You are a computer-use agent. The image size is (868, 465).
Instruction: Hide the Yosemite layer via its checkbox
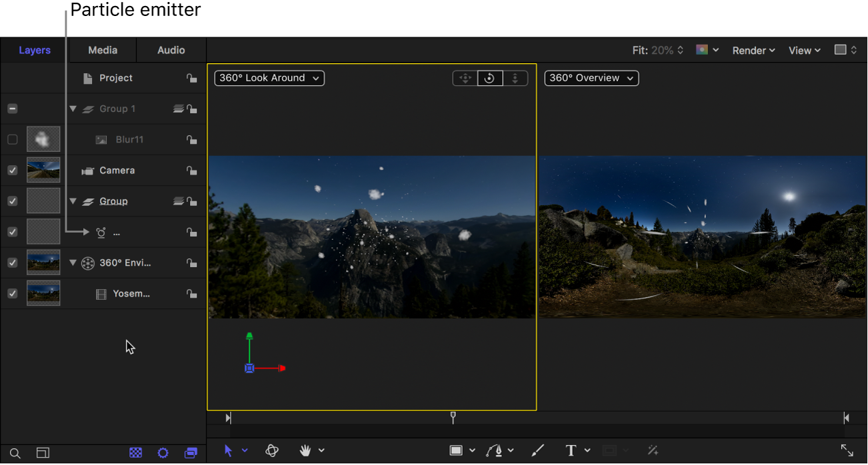[12, 293]
